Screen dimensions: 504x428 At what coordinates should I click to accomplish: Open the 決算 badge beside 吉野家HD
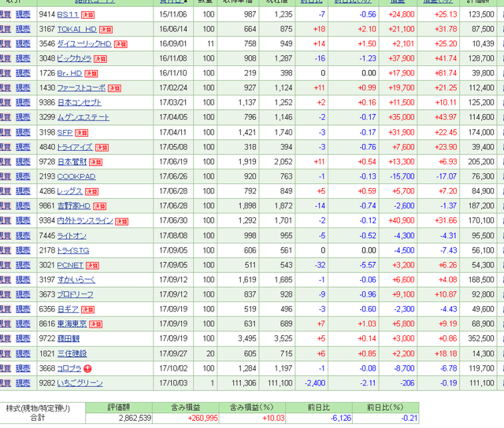point(100,206)
